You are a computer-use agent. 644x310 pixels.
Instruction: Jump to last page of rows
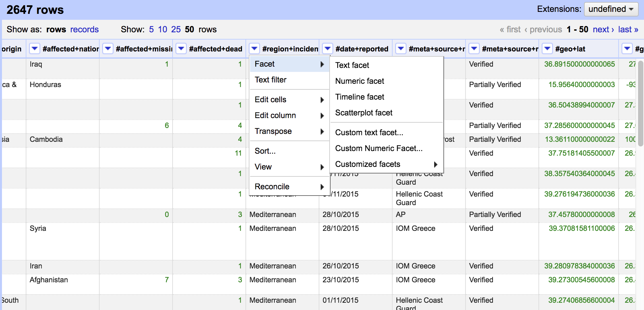(628, 29)
